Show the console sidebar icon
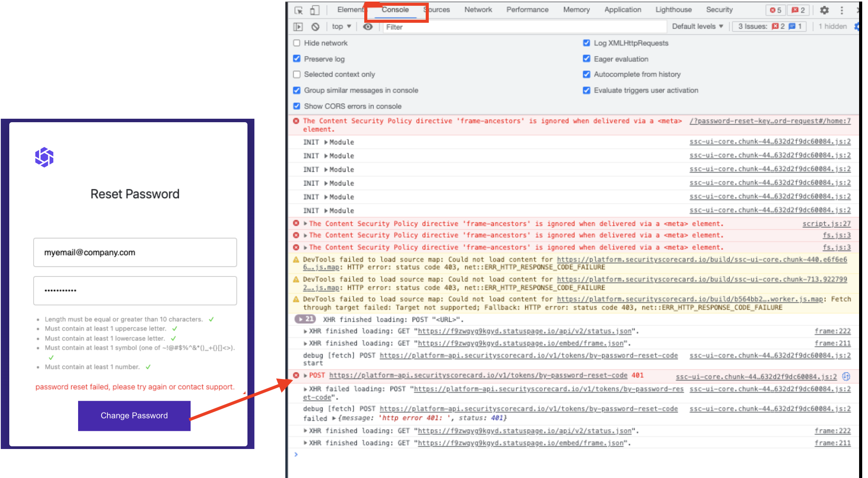This screenshot has width=868, height=478. (x=298, y=27)
